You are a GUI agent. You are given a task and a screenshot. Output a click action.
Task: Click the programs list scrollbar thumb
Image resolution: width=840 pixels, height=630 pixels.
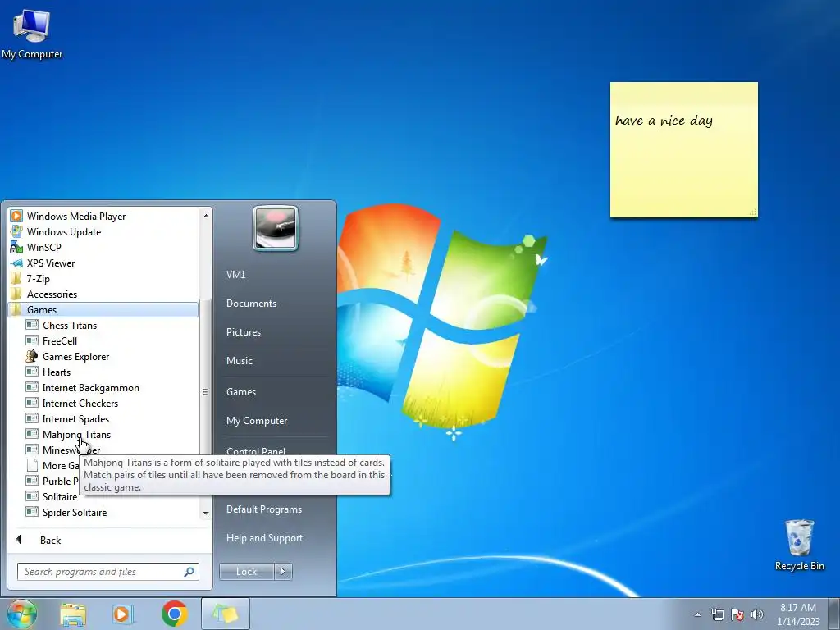(205, 392)
